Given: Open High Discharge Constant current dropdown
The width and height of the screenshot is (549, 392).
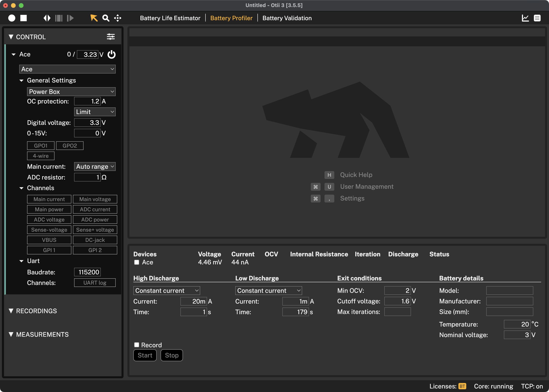Looking at the screenshot, I should (167, 291).
